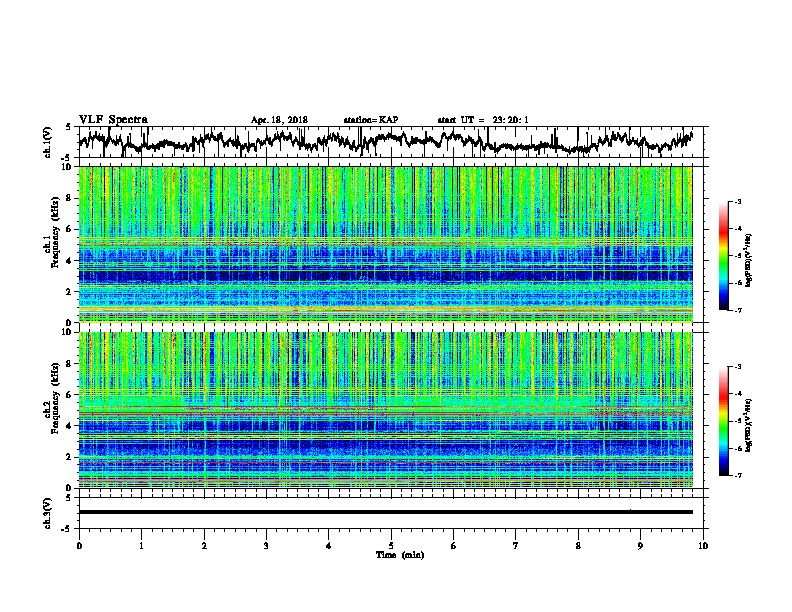Click the "start UT = 23:20: 1" header text

(x=483, y=120)
